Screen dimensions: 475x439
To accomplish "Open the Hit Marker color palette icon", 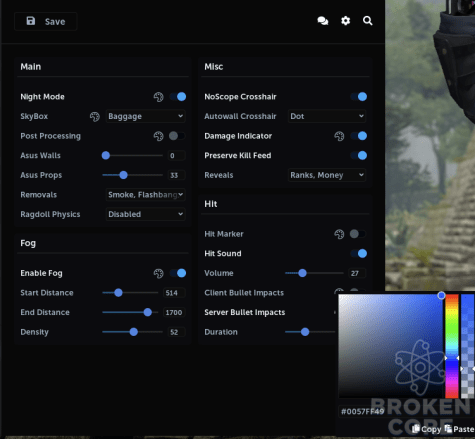I will 339,234.
